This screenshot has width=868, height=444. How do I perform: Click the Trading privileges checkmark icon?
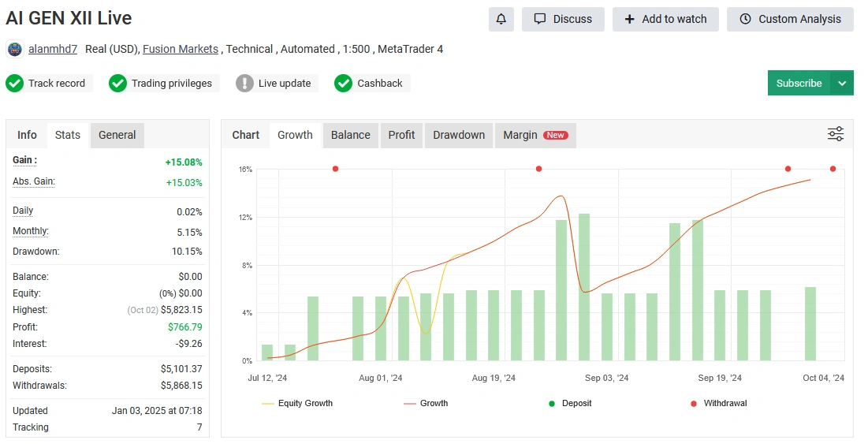117,83
